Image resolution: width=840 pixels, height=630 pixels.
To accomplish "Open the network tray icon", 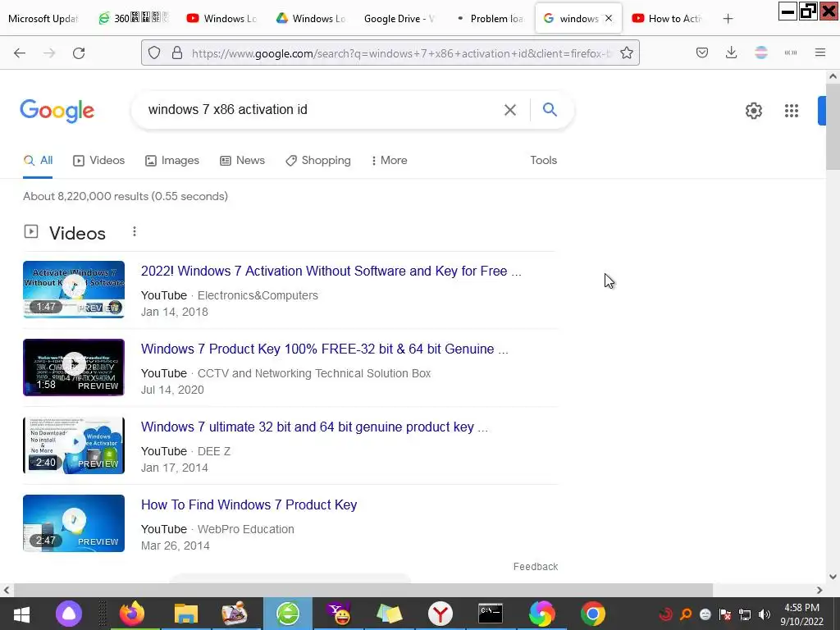I will 745,614.
